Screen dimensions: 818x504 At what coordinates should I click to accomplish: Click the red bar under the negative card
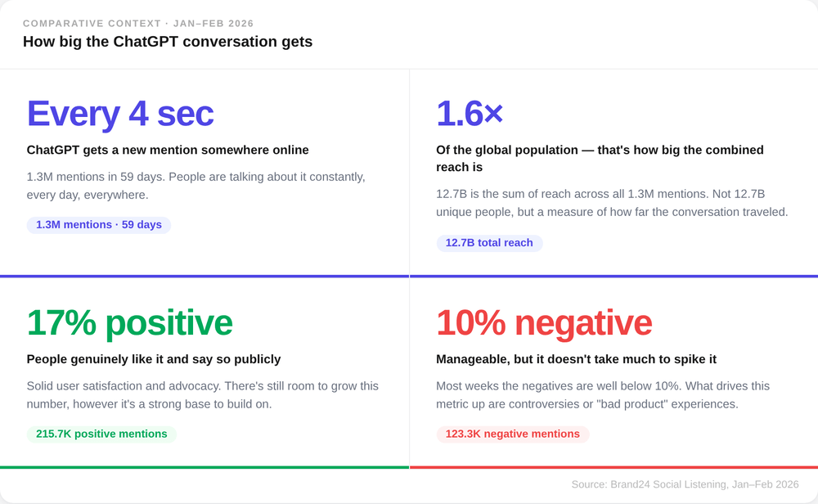click(x=613, y=467)
